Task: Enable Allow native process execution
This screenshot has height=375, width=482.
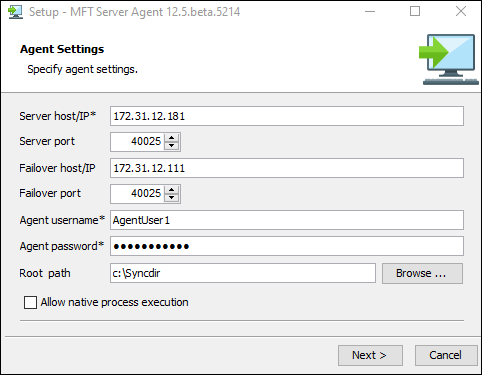Action: click(30, 303)
